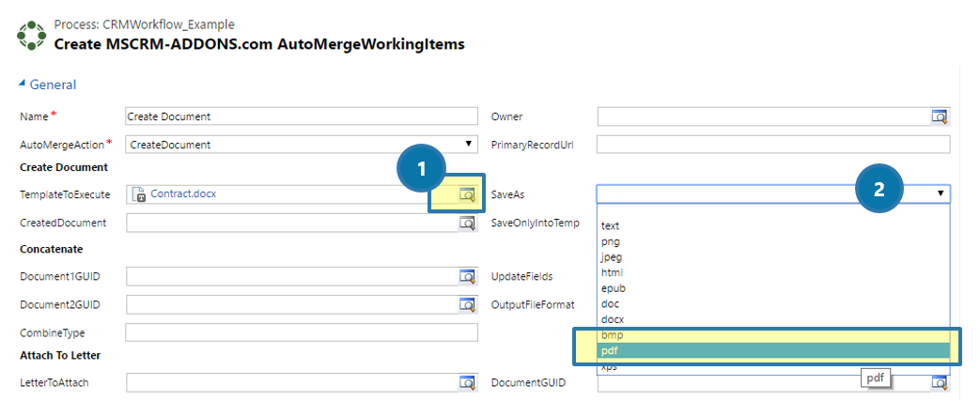
Task: Click the 'SaveOnlyIntoTemp' label
Action: pyautogui.click(x=535, y=223)
